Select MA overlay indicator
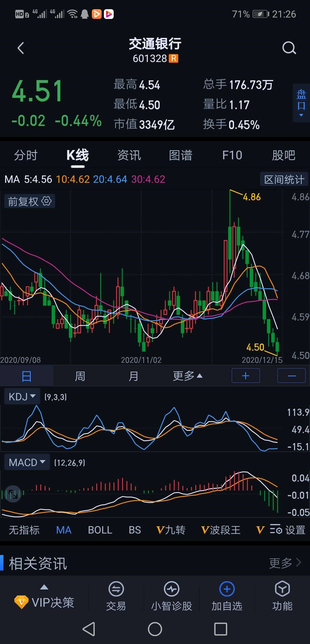Viewport: 310px width, 644px height. 64,530
